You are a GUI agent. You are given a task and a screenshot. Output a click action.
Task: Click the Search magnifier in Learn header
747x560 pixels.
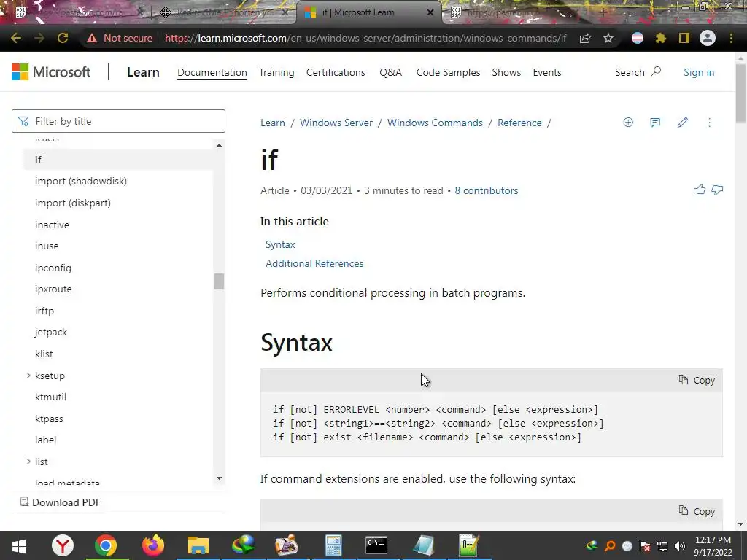pos(656,72)
